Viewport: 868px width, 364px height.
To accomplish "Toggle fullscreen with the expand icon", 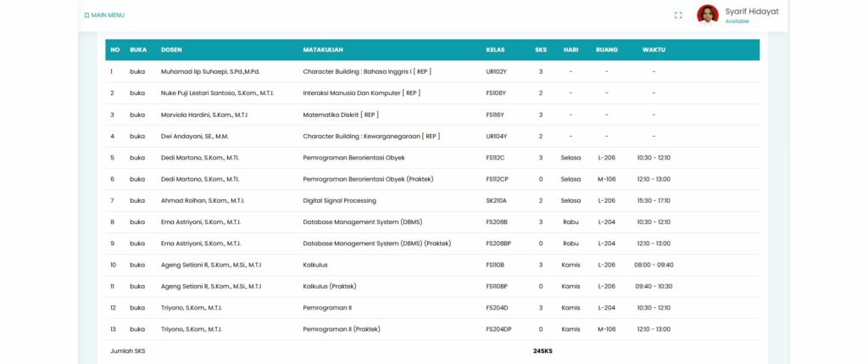I will coord(678,15).
